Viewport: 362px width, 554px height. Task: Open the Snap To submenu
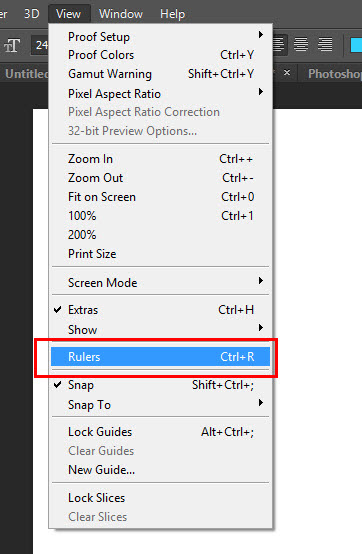tap(160, 405)
